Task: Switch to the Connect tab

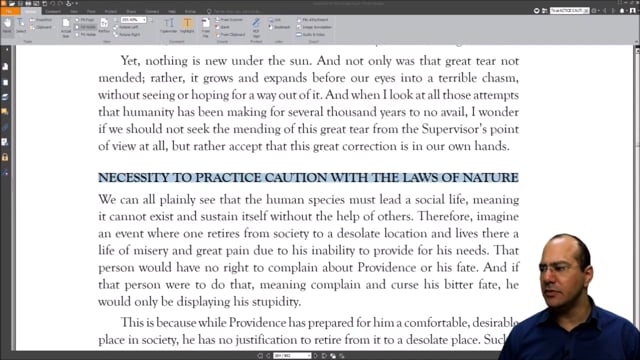Action: 152,11
